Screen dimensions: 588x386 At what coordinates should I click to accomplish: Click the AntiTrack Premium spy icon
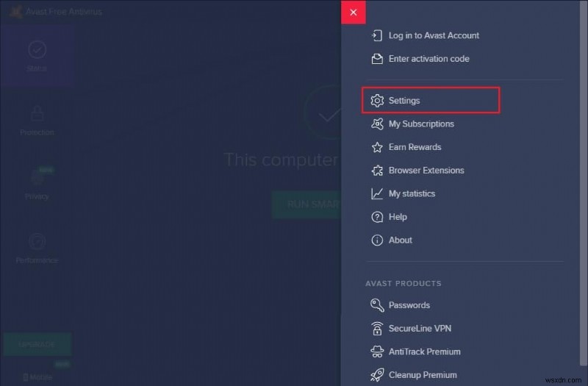377,351
